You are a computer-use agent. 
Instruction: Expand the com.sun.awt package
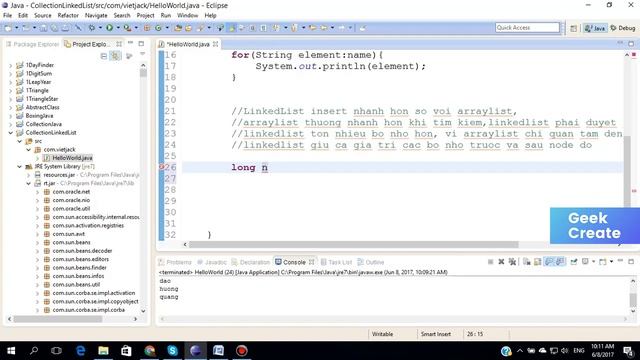click(x=38, y=234)
